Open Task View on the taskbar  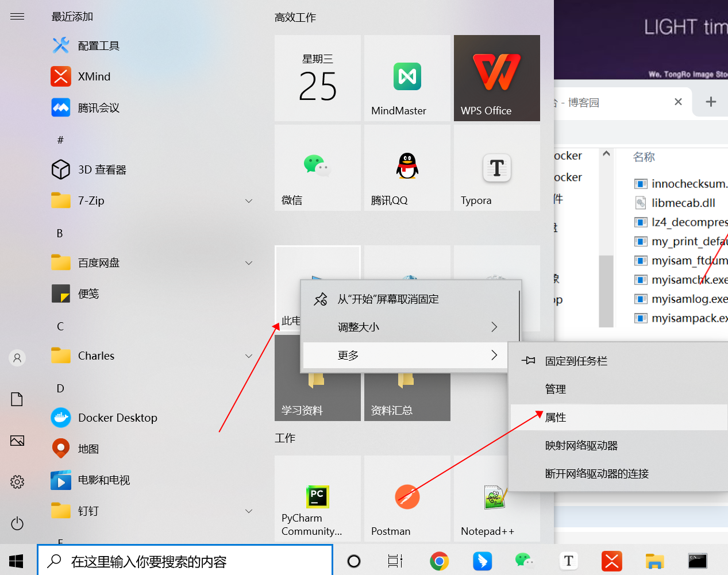(395, 561)
